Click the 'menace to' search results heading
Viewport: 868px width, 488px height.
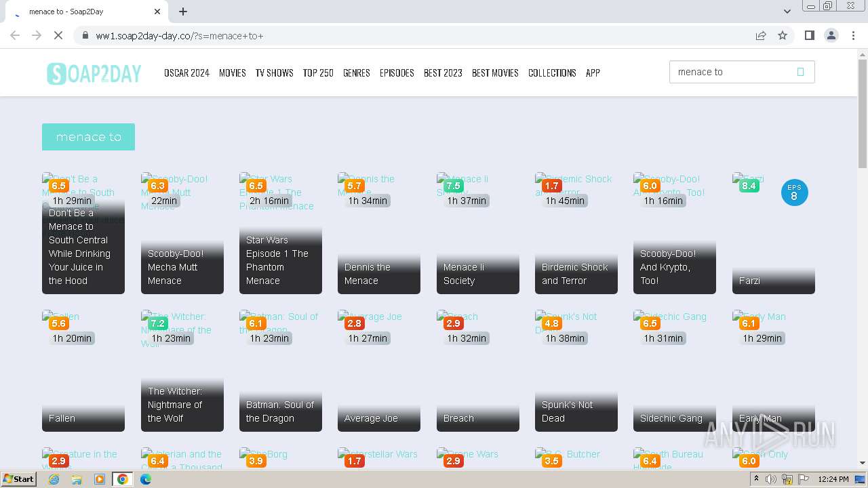click(88, 137)
